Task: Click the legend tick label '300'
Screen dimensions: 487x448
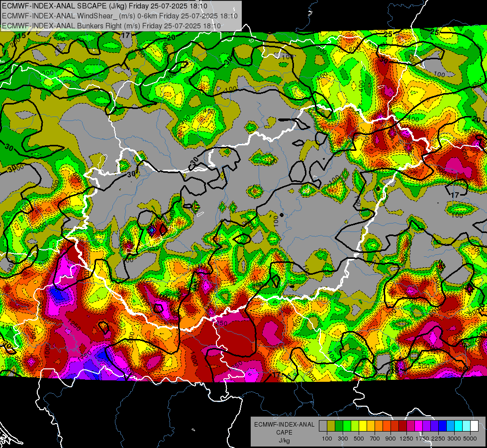Action: click(x=343, y=439)
